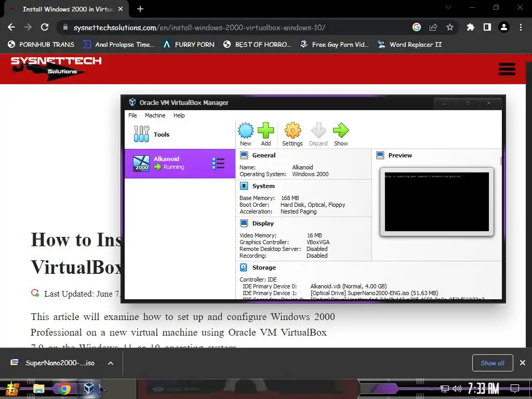Screen dimensions: 532x399
Task: Click Show all downloads button
Action: (493, 363)
